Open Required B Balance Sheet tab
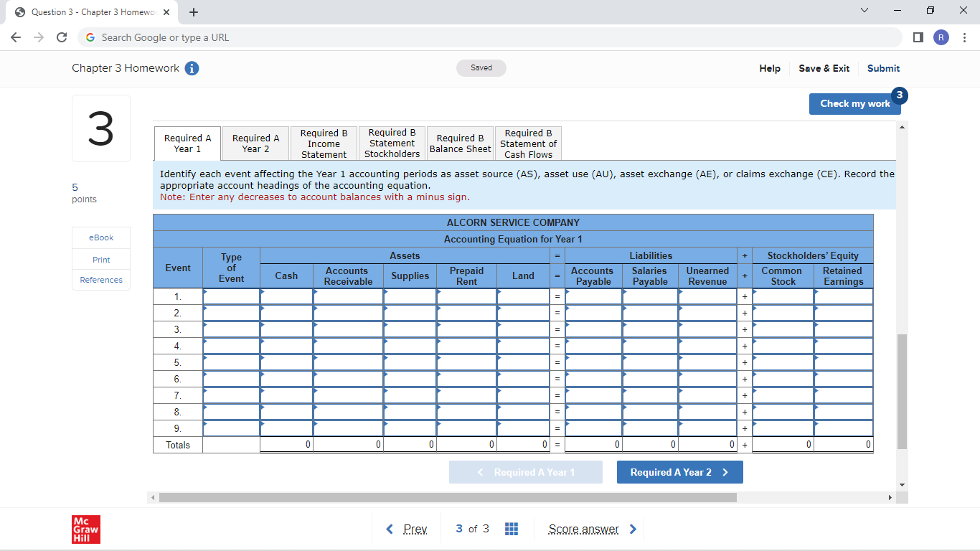The width and height of the screenshot is (980, 551). point(460,143)
